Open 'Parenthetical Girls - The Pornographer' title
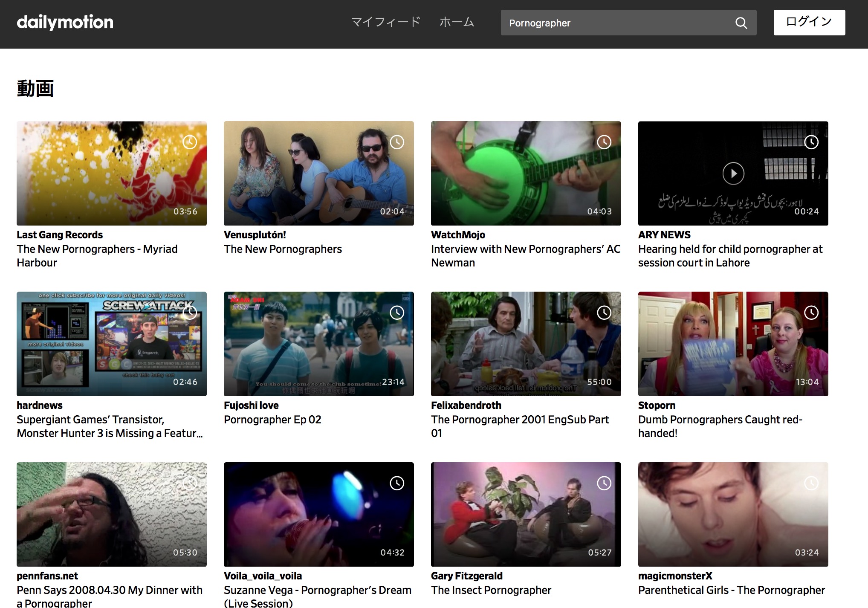Image resolution: width=868 pixels, height=608 pixels. (x=732, y=590)
